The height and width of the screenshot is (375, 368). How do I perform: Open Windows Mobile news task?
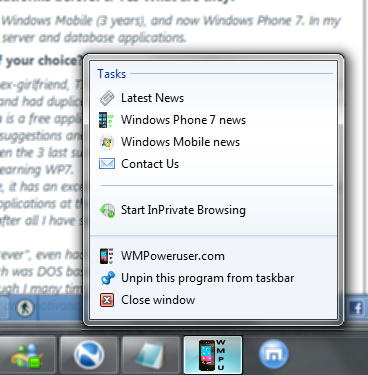(213, 142)
